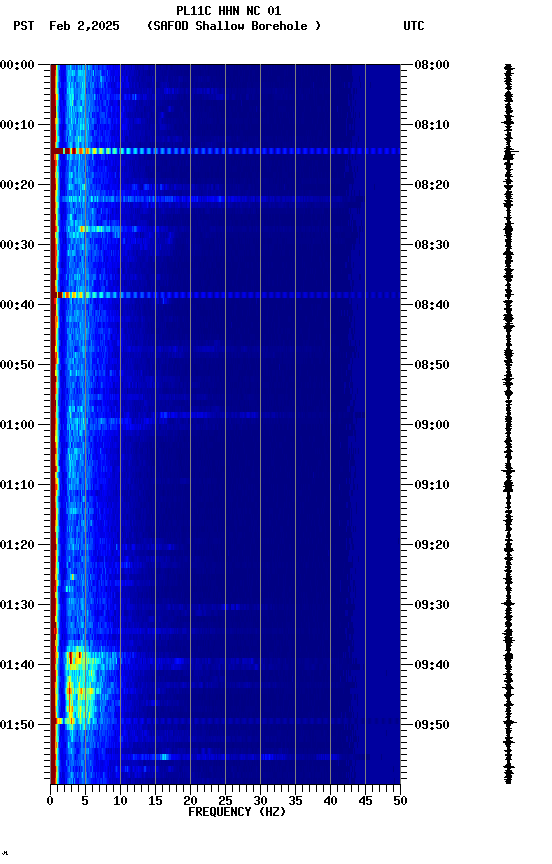Click the '(SAFOD Shallow Borehole )' station label
Viewport: 552px width, 864px height.
point(234,26)
